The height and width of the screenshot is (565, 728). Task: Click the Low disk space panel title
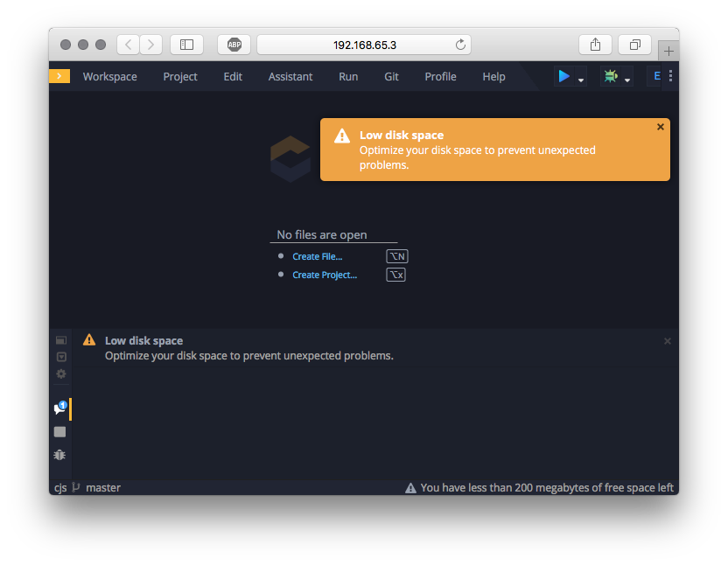pos(143,341)
